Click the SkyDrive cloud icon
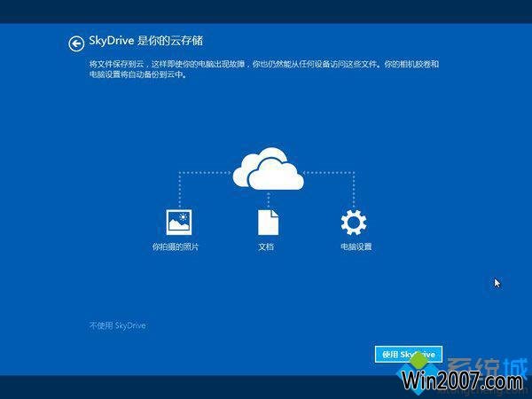The width and height of the screenshot is (532, 399). [268, 168]
